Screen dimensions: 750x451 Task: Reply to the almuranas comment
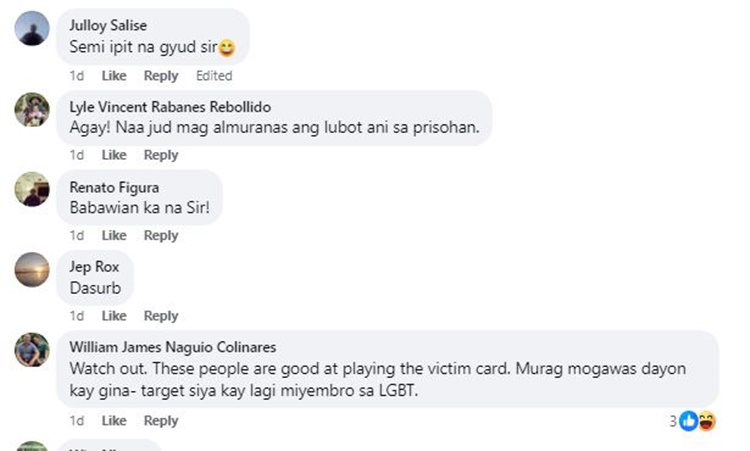tap(161, 155)
